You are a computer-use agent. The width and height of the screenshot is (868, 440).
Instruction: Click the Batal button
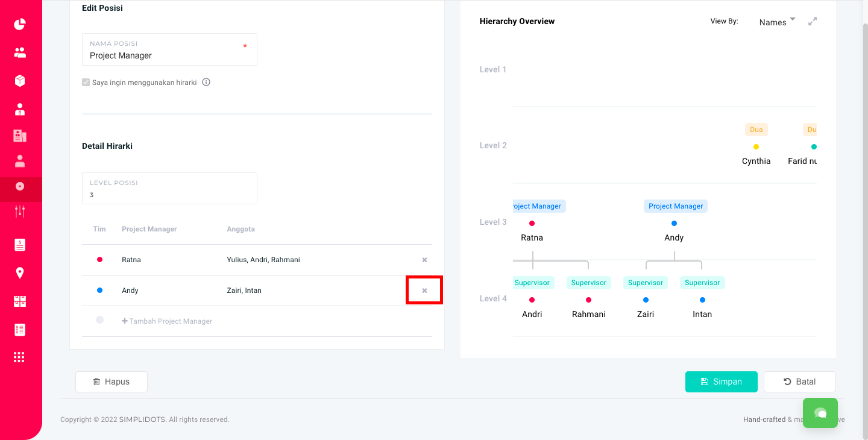pos(799,382)
